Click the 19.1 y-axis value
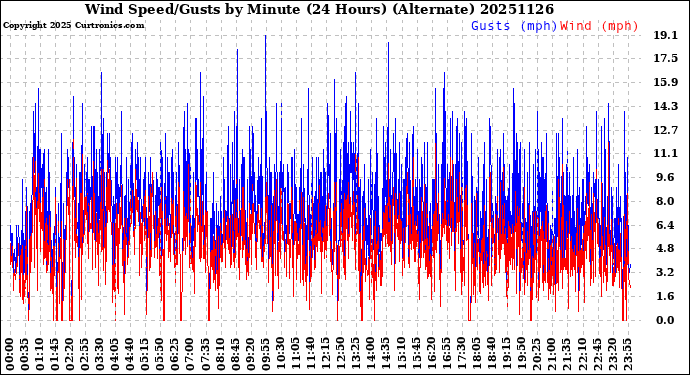This screenshot has width=690, height=375. (x=666, y=35)
